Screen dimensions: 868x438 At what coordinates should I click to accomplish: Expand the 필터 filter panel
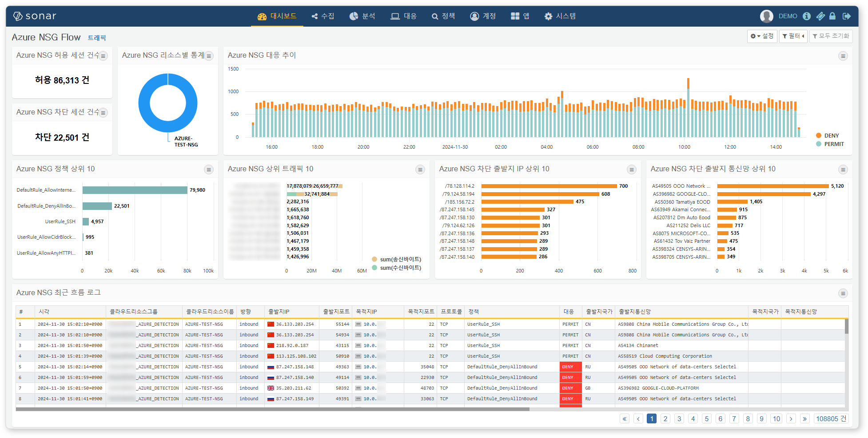[x=793, y=36]
